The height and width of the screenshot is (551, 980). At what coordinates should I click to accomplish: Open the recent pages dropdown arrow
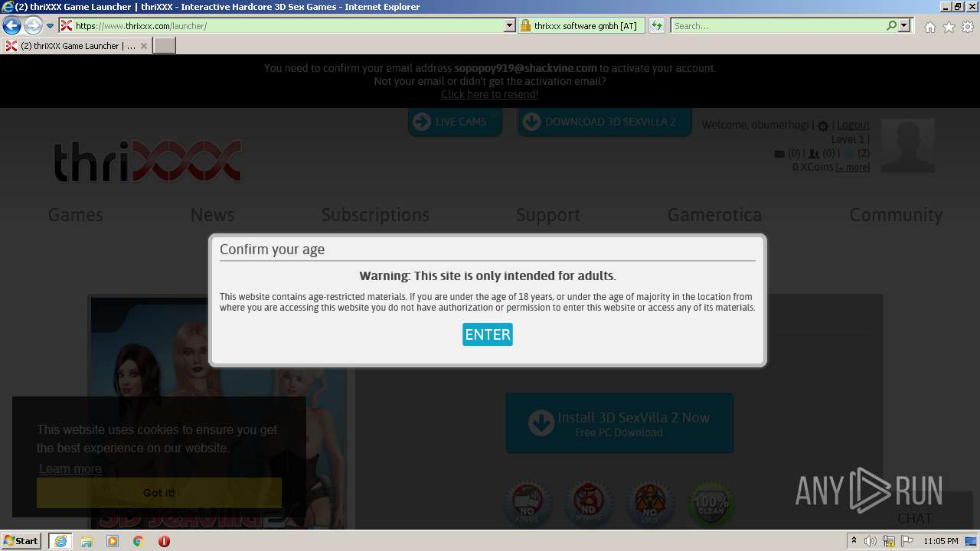point(51,26)
